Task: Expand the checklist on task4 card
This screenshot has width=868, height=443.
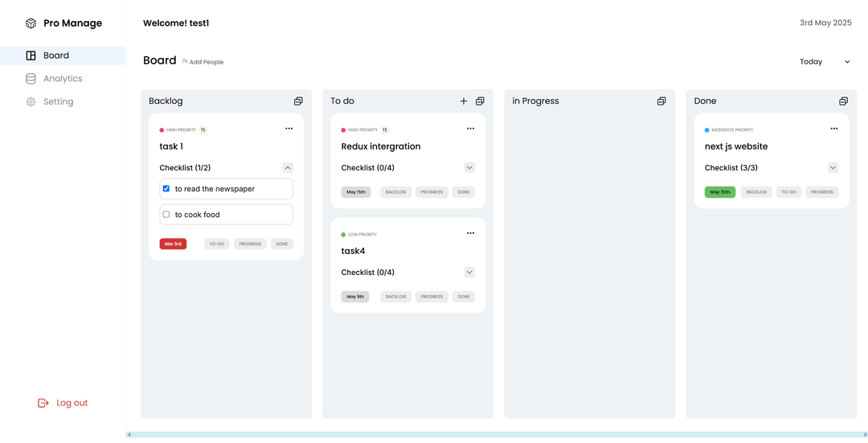Action: point(469,273)
